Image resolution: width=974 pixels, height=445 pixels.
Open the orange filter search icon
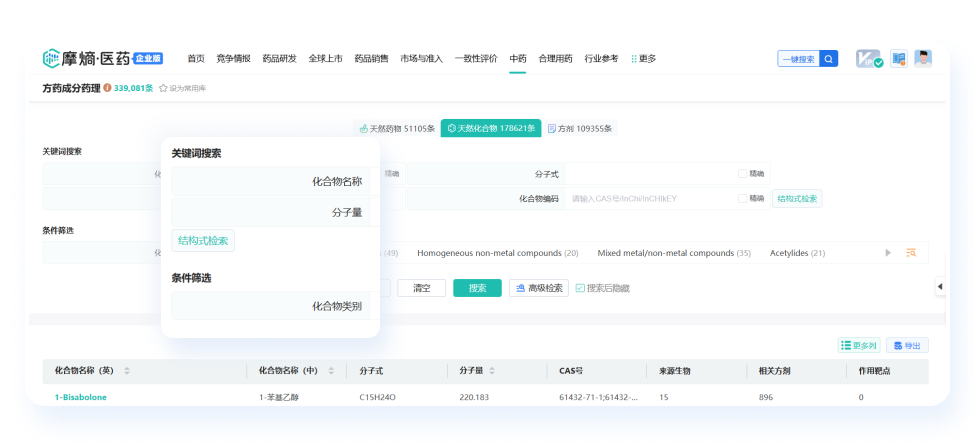coord(911,253)
